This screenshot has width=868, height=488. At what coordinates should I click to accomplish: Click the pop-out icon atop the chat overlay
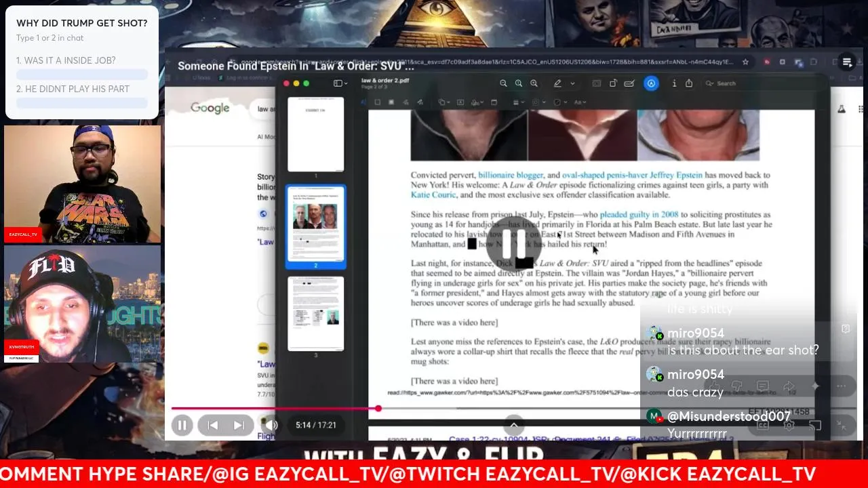(x=846, y=329)
